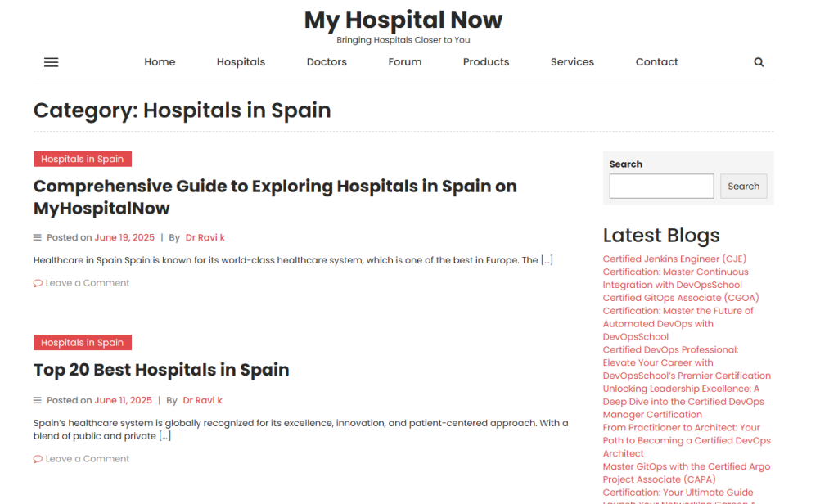The height and width of the screenshot is (504, 838).
Task: Click the Hospitals in Spain tag above Comprehensive Guide
Action: point(83,159)
